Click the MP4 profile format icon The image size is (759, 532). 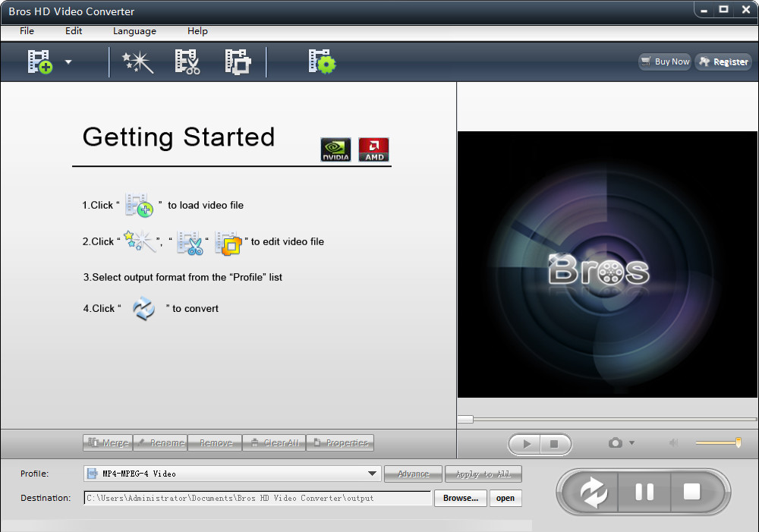(92, 474)
